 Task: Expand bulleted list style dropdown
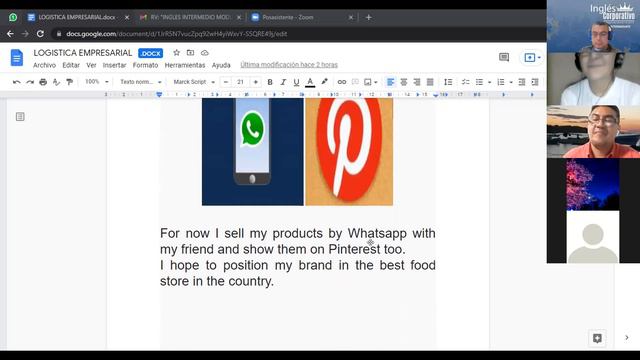(489, 82)
